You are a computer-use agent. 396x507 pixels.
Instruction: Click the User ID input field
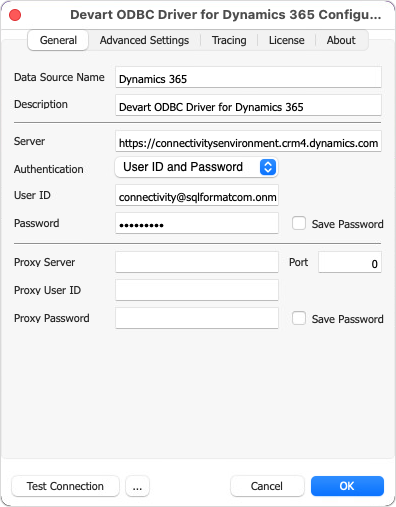[197, 195]
